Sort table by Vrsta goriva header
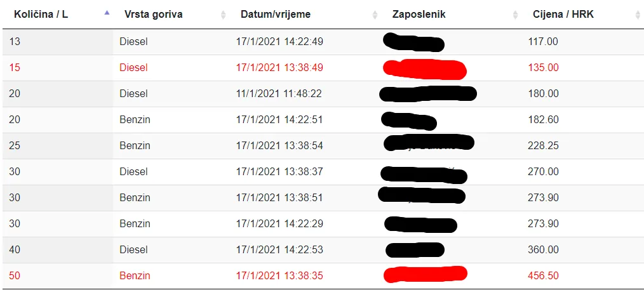 [153, 14]
